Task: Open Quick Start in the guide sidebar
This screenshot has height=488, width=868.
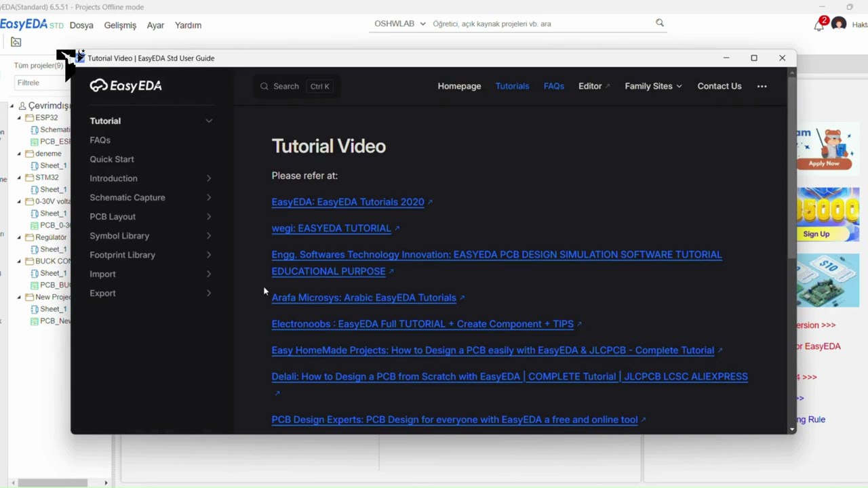Action: point(112,159)
